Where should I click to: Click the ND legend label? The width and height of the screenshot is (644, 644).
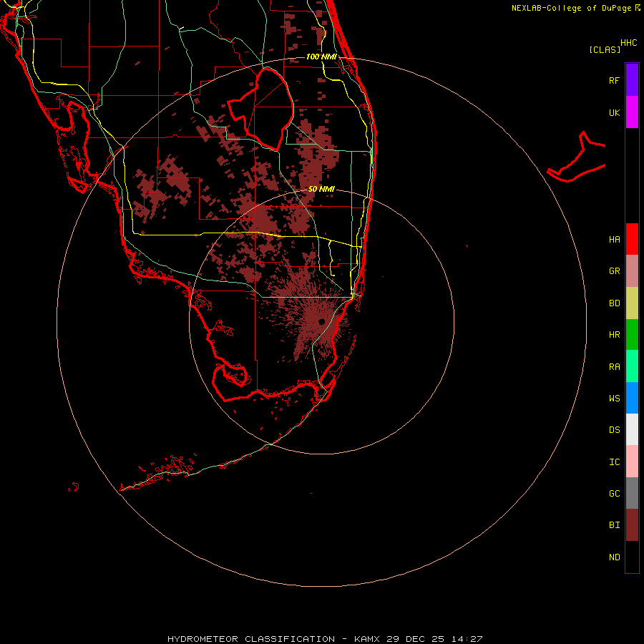pyautogui.click(x=614, y=557)
